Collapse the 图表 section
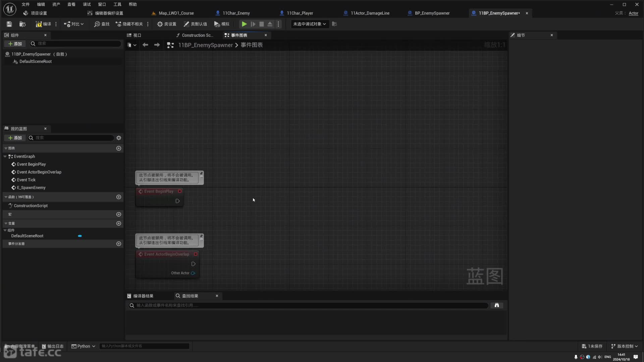The width and height of the screenshot is (644, 362). click(x=6, y=148)
